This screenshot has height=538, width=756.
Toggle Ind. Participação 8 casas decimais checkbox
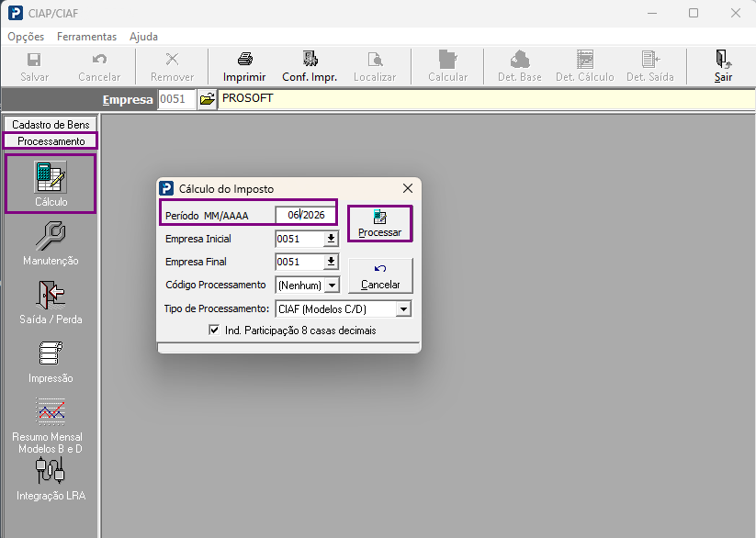[214, 331]
